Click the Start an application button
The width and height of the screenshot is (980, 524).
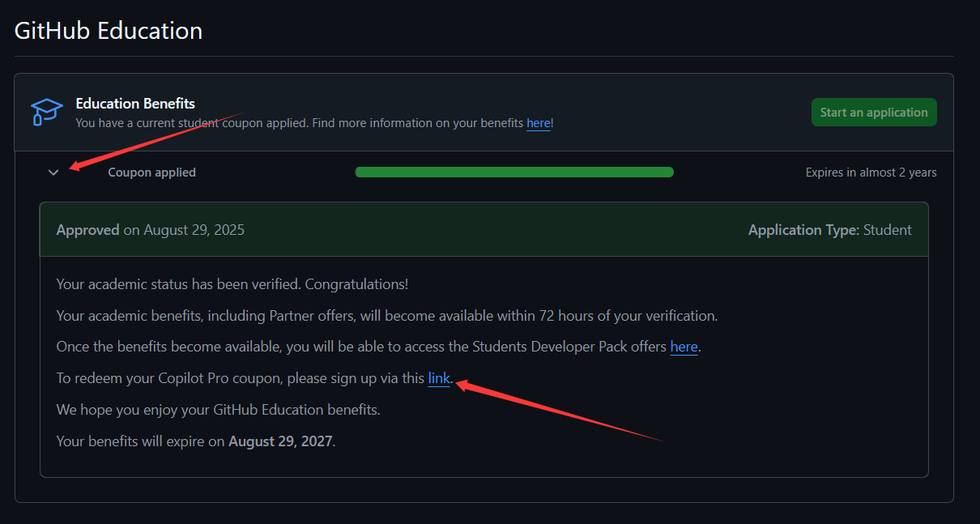coord(874,113)
